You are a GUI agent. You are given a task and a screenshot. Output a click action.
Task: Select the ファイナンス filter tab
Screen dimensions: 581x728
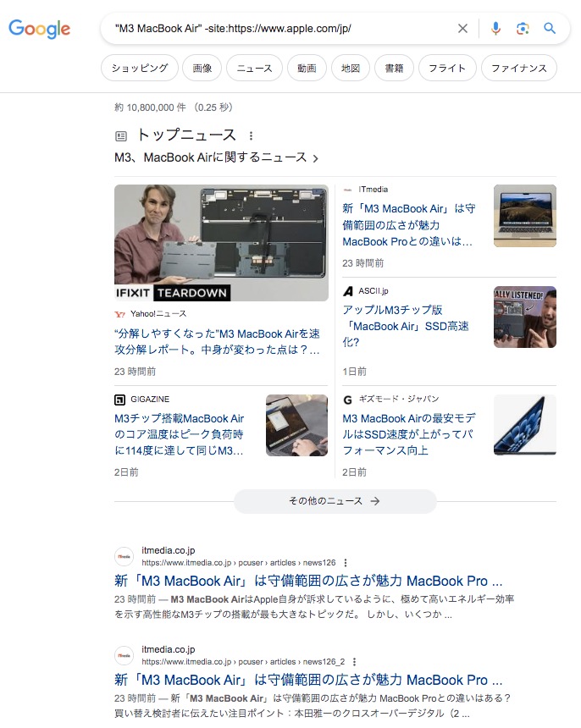coord(519,68)
